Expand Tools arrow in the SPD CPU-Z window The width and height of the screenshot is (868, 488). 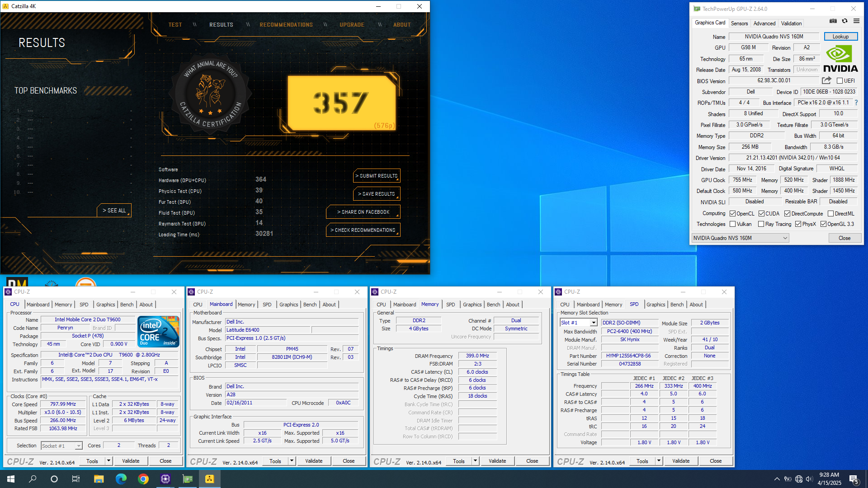click(x=659, y=461)
